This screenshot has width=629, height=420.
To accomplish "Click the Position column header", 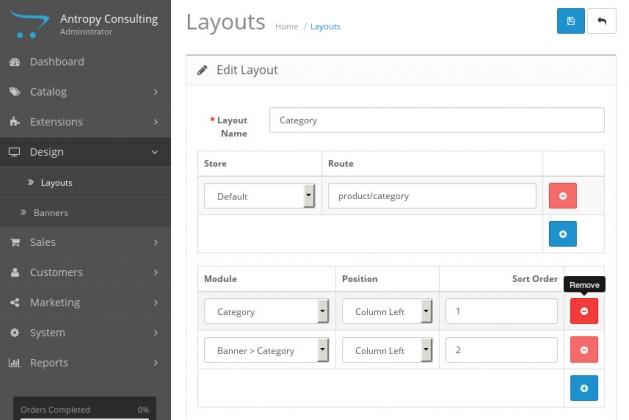I will click(x=360, y=279).
